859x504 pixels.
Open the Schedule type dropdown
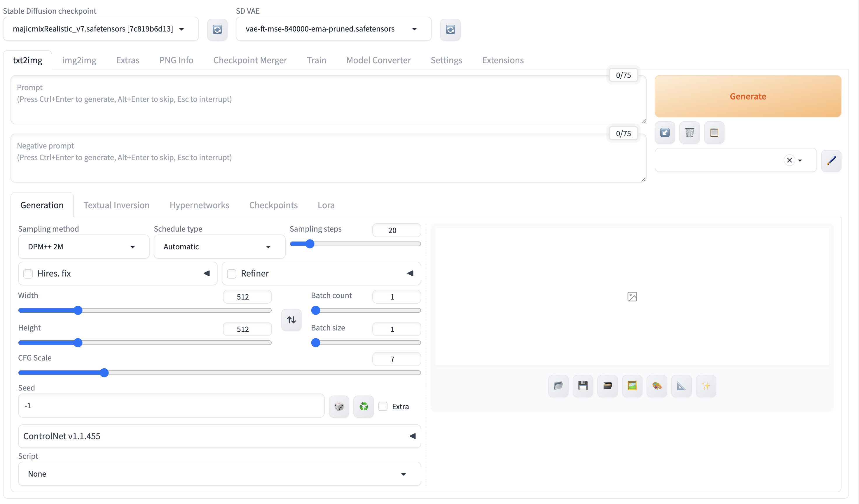(219, 247)
